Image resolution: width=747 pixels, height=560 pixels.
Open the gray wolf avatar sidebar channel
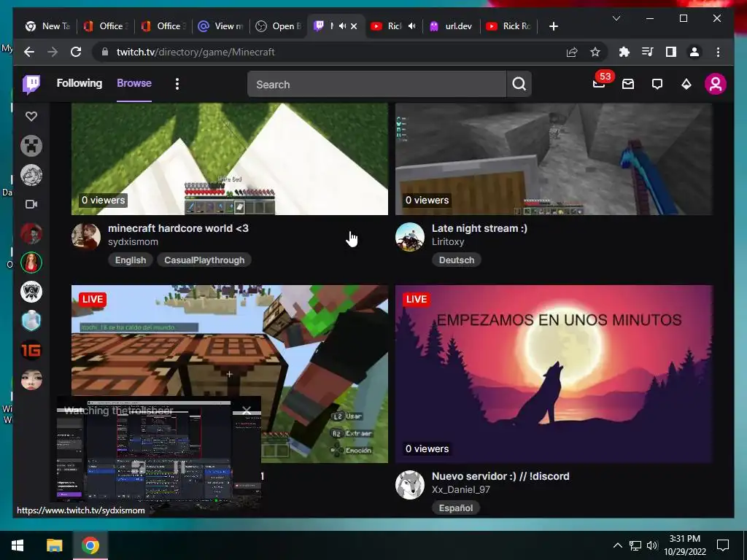click(x=31, y=175)
